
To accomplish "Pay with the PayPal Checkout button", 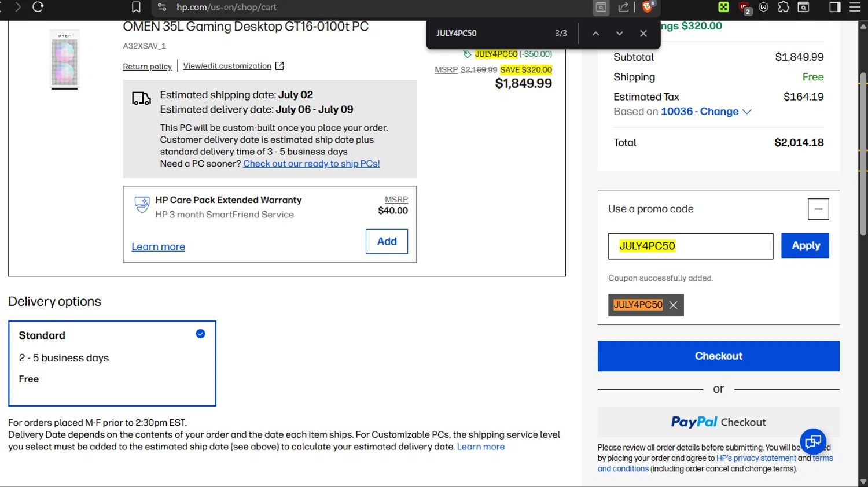I will click(x=718, y=422).
